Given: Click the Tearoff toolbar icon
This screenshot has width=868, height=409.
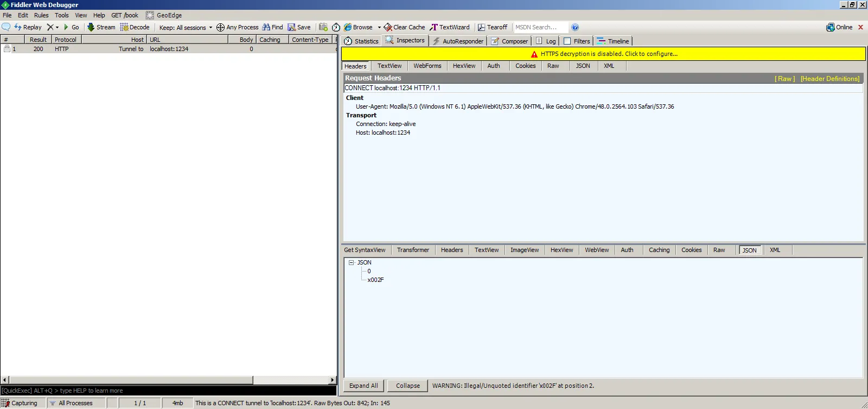Looking at the screenshot, I should click(x=492, y=27).
